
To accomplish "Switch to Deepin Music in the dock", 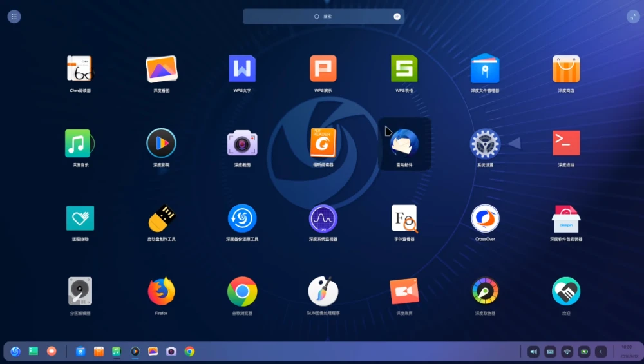I will (x=117, y=351).
